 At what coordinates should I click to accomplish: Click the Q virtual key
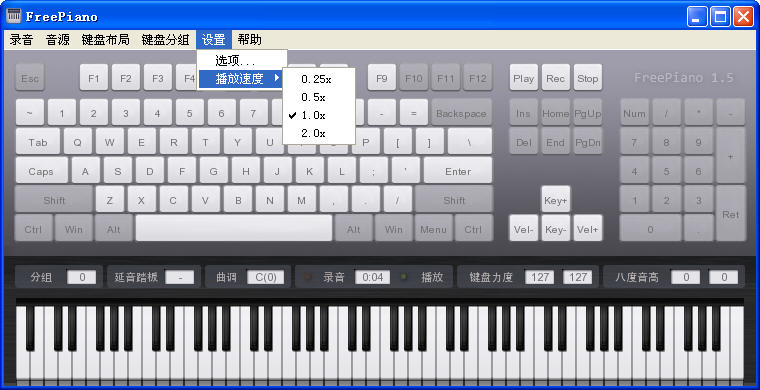click(x=78, y=141)
